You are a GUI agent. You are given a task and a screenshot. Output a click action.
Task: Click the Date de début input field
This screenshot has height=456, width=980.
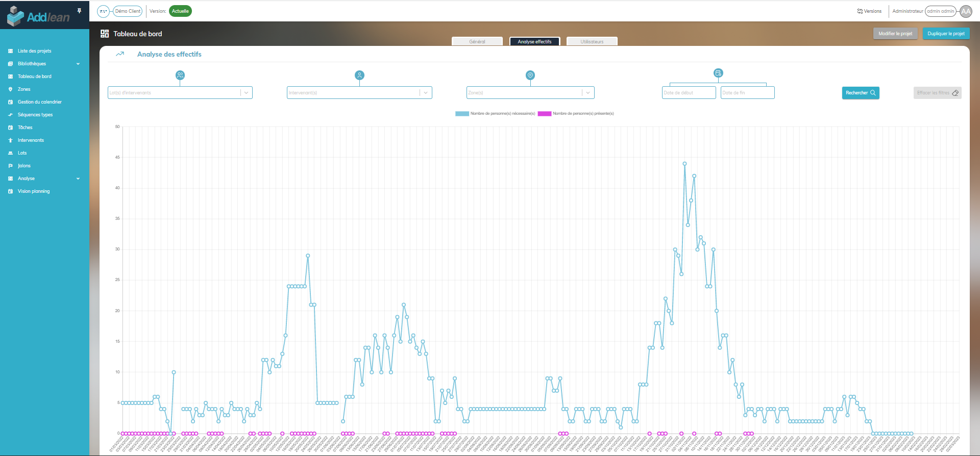click(x=688, y=93)
